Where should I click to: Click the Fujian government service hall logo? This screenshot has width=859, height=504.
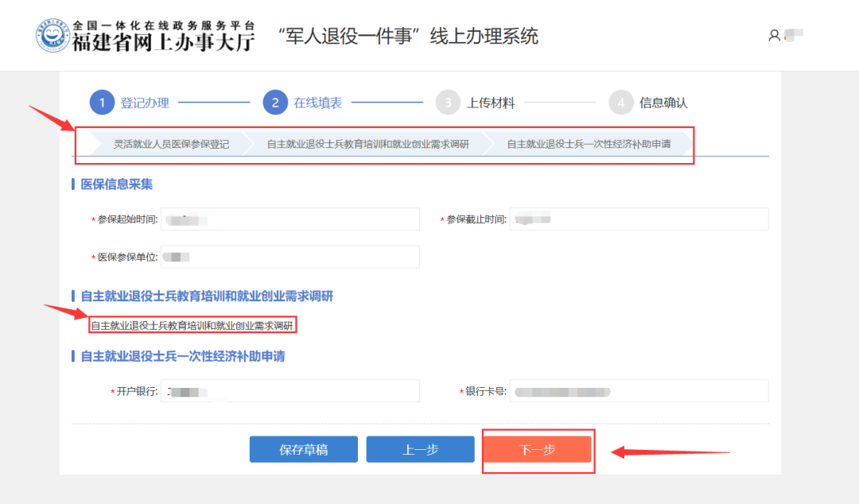[52, 35]
